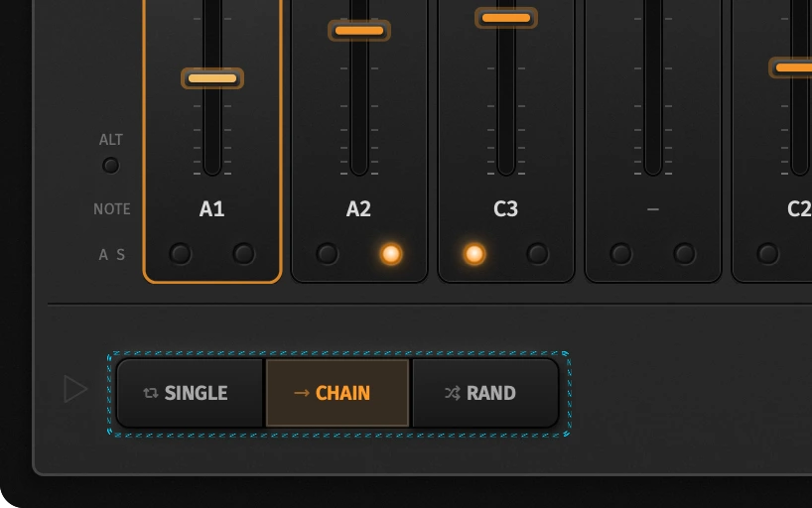Image resolution: width=812 pixels, height=508 pixels.
Task: Select RAND shuffle playback mode
Action: pos(485,393)
